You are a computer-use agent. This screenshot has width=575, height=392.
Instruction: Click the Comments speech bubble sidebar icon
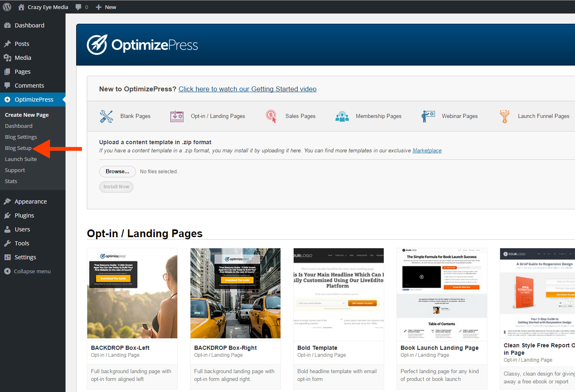pyautogui.click(x=7, y=86)
